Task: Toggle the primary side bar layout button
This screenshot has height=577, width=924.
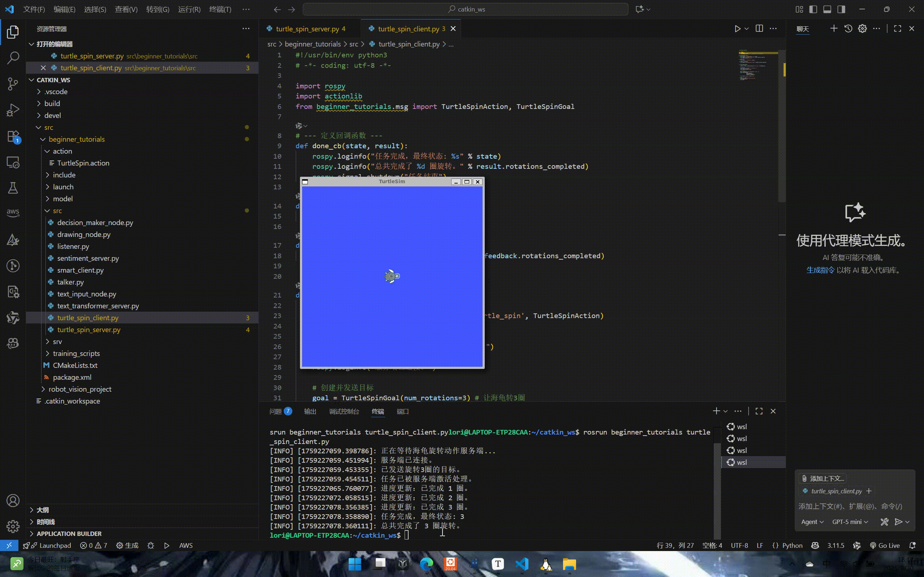Action: coord(813,9)
